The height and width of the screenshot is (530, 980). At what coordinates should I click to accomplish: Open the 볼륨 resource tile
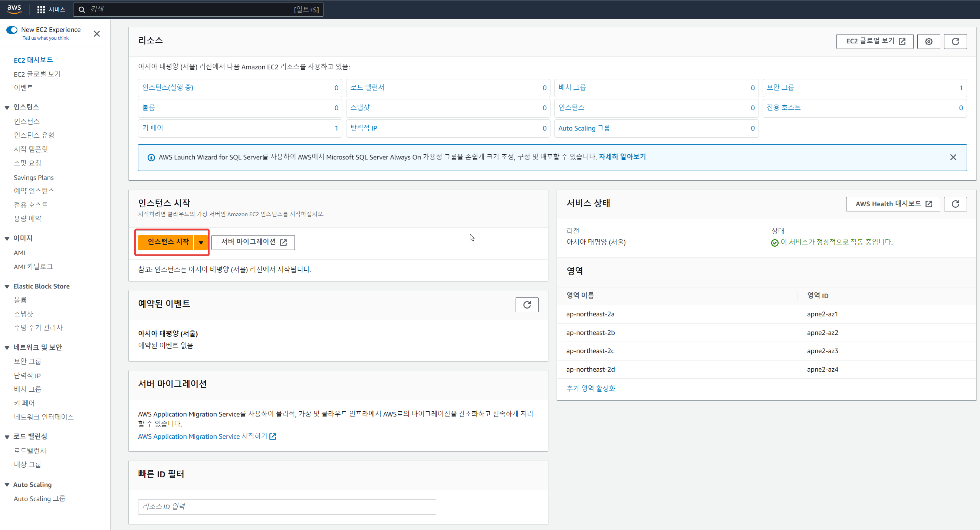pyautogui.click(x=240, y=108)
